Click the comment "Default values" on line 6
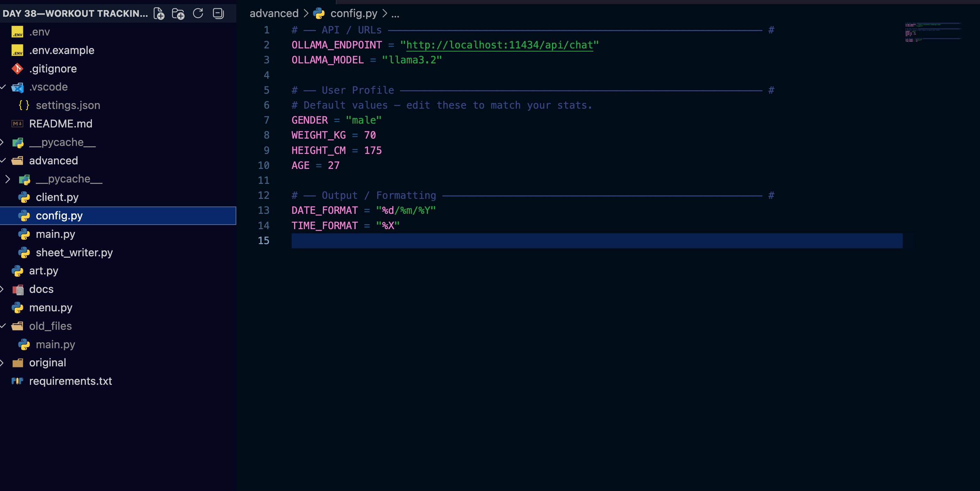Screen dimensions: 980x491 (x=346, y=106)
